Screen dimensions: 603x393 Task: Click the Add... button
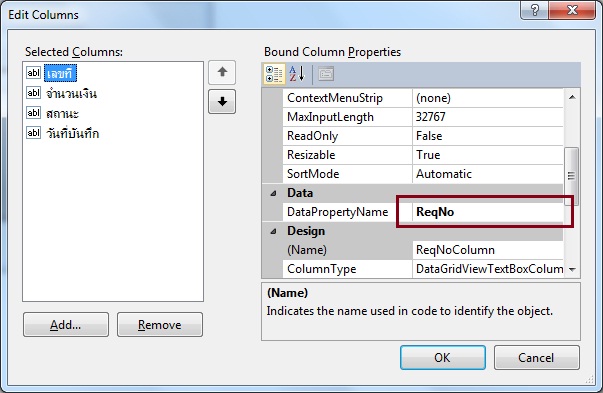tap(66, 325)
